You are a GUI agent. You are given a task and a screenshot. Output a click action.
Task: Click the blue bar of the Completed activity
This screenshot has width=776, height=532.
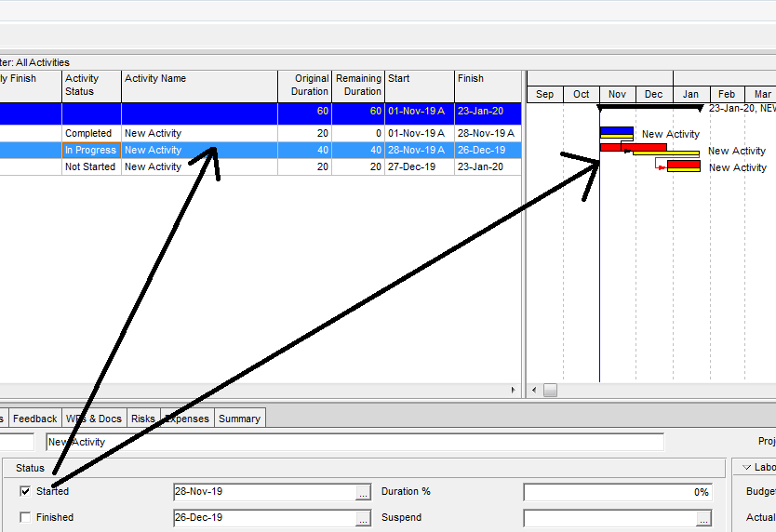(617, 130)
